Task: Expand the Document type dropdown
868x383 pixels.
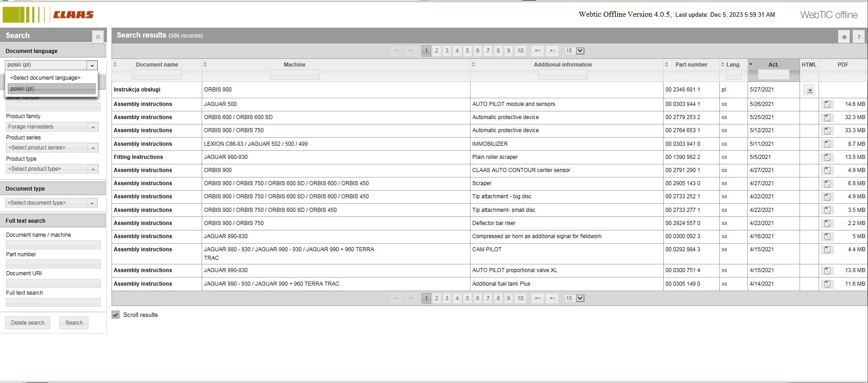Action: point(92,203)
